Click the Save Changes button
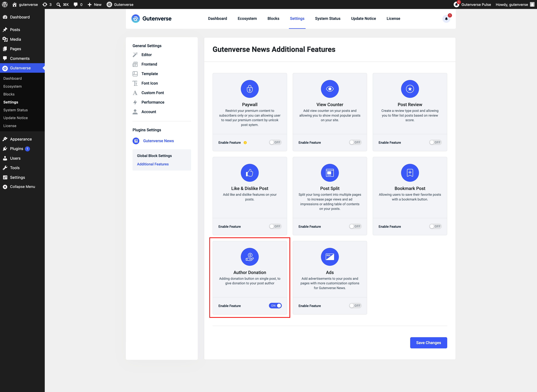 pos(428,343)
